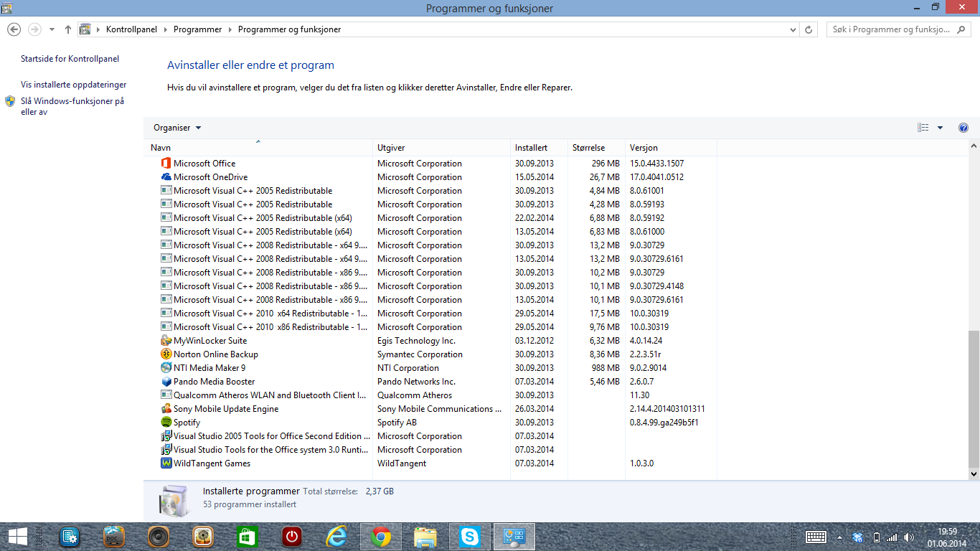
Task: Open Google Chrome from the taskbar
Action: [381, 537]
